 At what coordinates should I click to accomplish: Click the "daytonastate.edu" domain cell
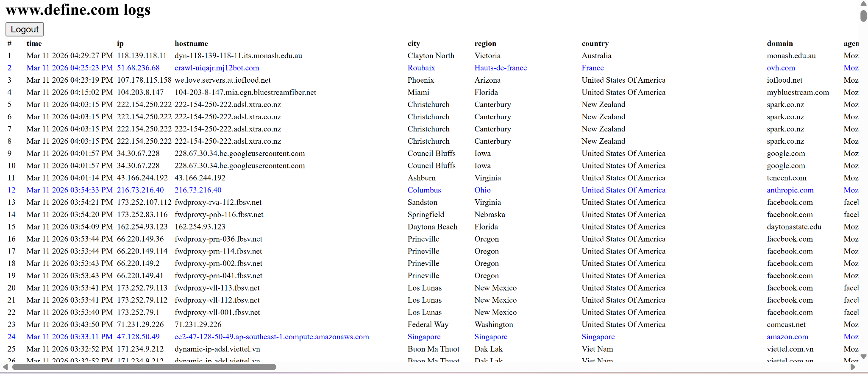tap(794, 227)
